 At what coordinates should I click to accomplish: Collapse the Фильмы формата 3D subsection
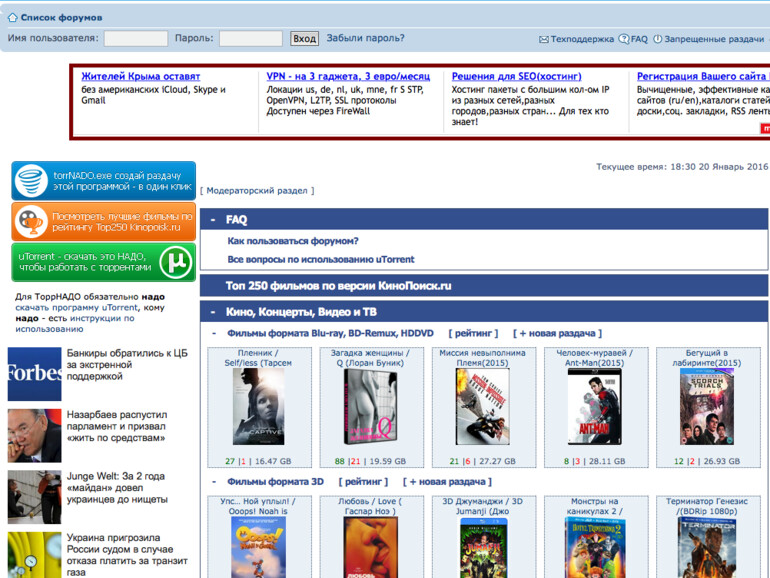214,482
